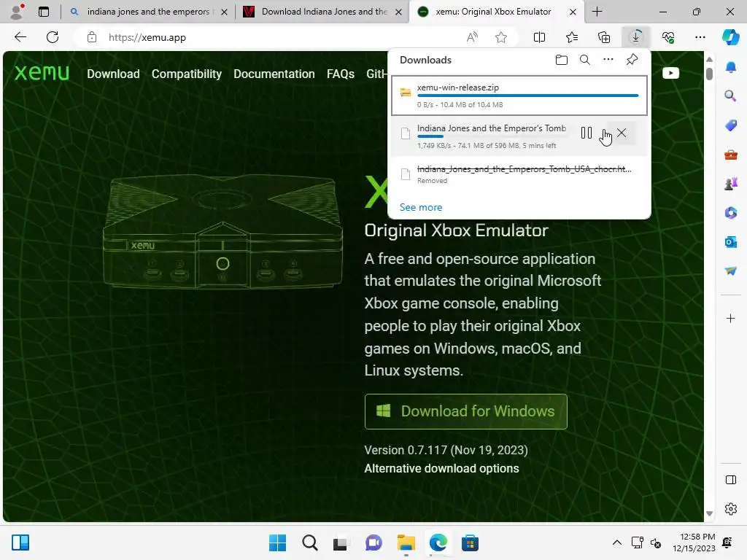Open the downloads folder icon

click(561, 60)
